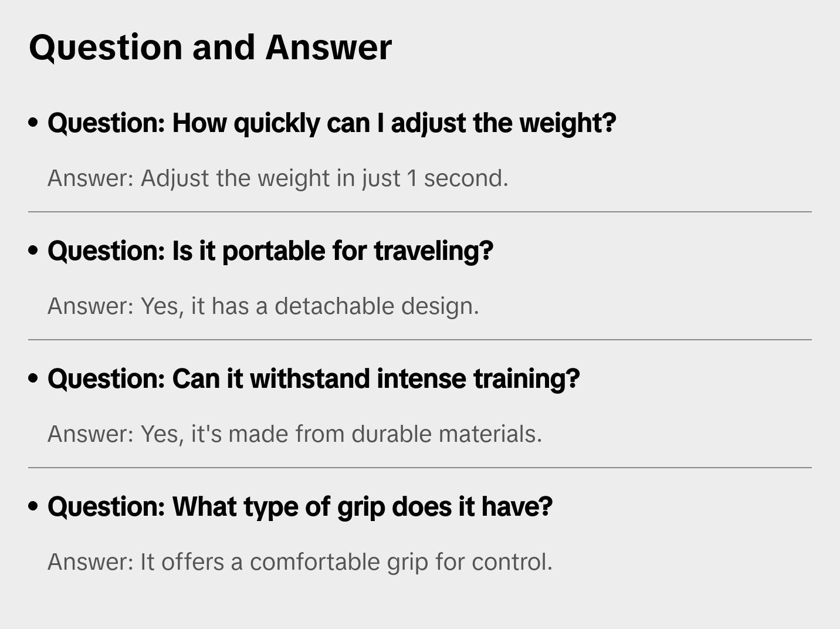Click the 'Answer:' label before 'It offers'
The width and height of the screenshot is (840, 629).
coord(91,562)
